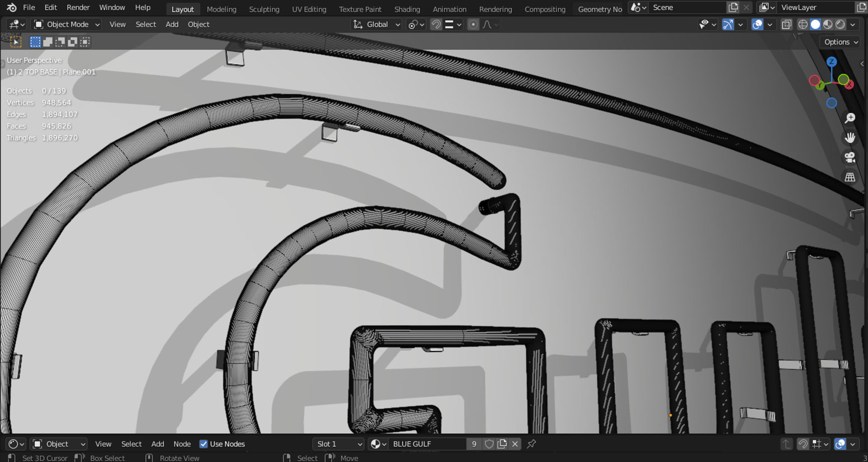Uncheck the Use Nodes checkbox
The image size is (868, 462).
pos(203,444)
